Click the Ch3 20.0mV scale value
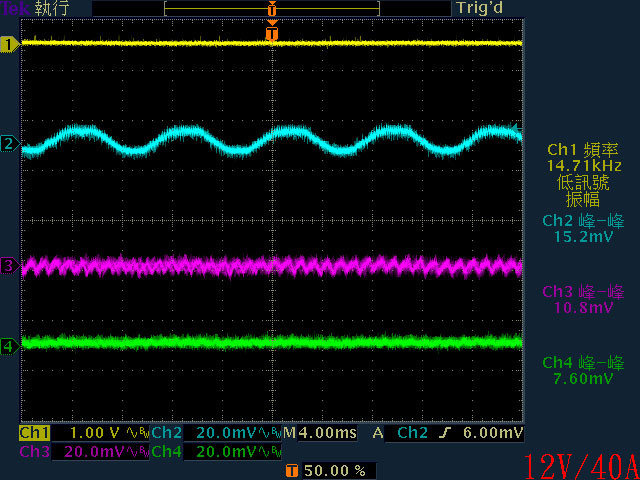640x480 pixels. pos(95,452)
